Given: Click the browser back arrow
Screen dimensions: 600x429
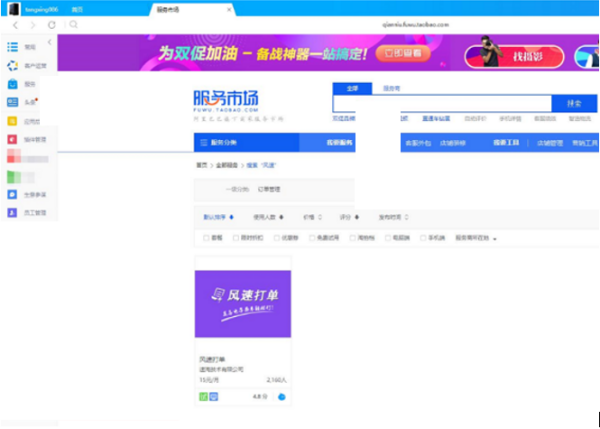Looking at the screenshot, I should tap(12, 24).
